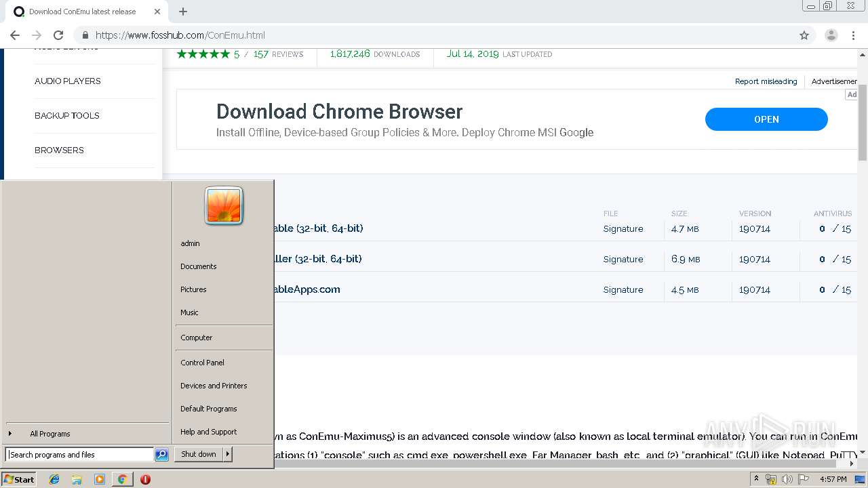Bookmark this page with star icon
The height and width of the screenshot is (488, 868).
click(x=804, y=35)
